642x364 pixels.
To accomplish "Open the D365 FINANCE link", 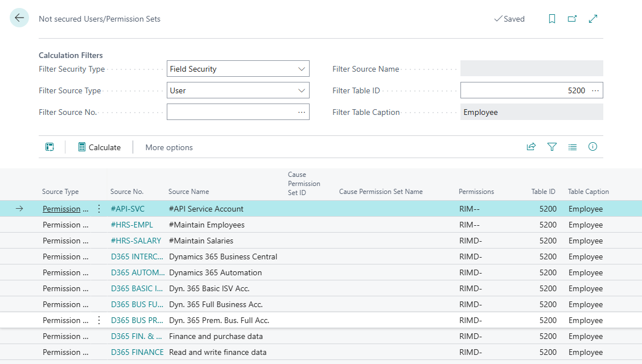I will [x=137, y=352].
